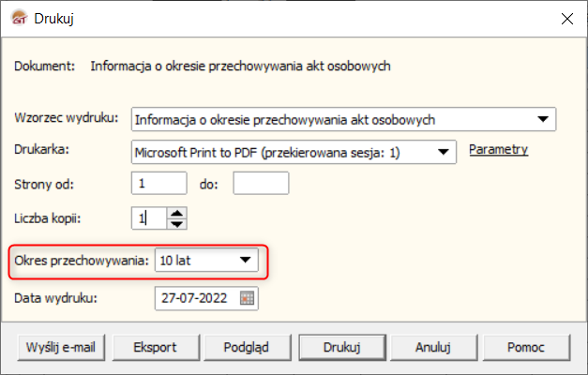Expand the Okres przechowywania dropdown
This screenshot has height=375, width=588.
click(x=245, y=260)
